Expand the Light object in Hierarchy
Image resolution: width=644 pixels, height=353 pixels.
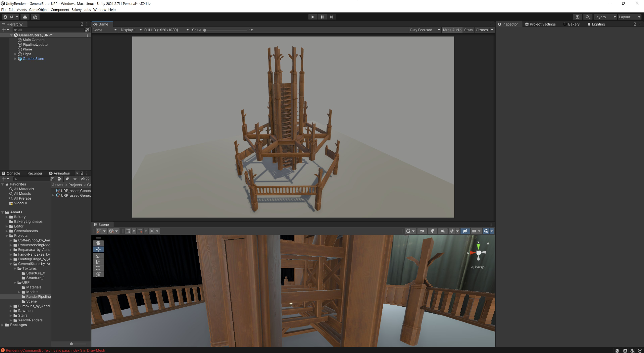pyautogui.click(x=15, y=54)
